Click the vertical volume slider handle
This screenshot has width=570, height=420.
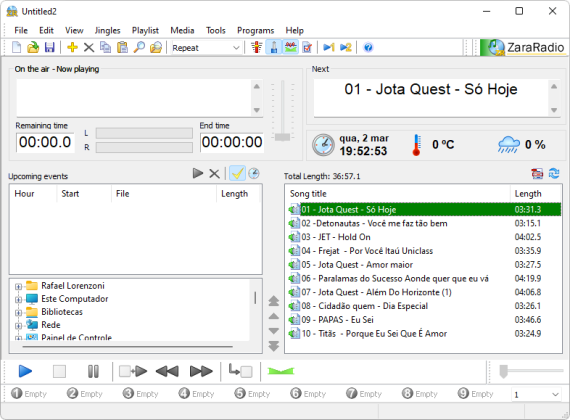point(282,137)
